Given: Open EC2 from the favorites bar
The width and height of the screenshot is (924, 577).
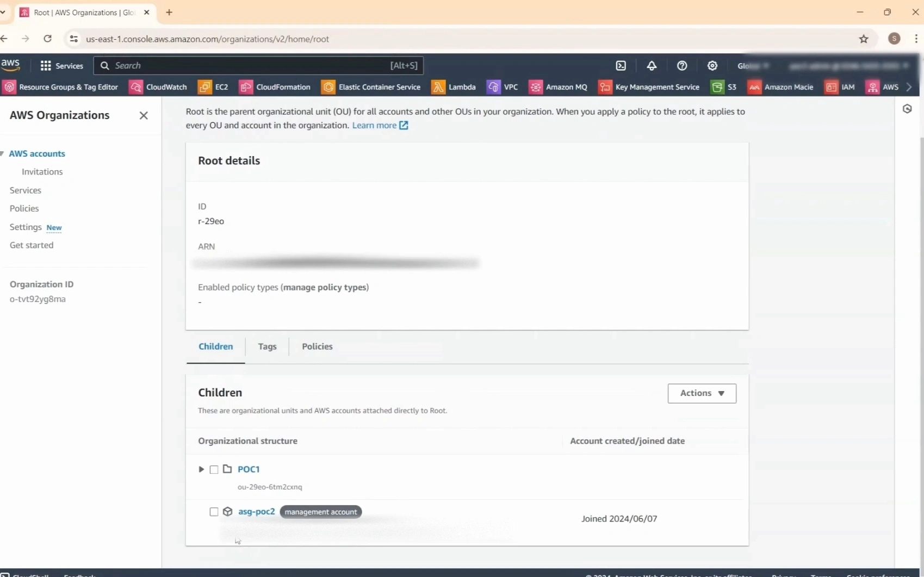Looking at the screenshot, I should click(x=213, y=87).
